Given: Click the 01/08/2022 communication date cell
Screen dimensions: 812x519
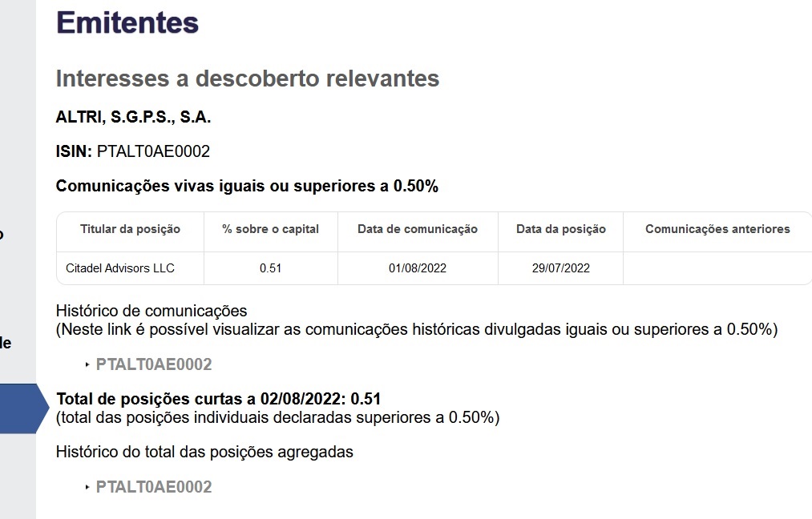Looking at the screenshot, I should (417, 268).
